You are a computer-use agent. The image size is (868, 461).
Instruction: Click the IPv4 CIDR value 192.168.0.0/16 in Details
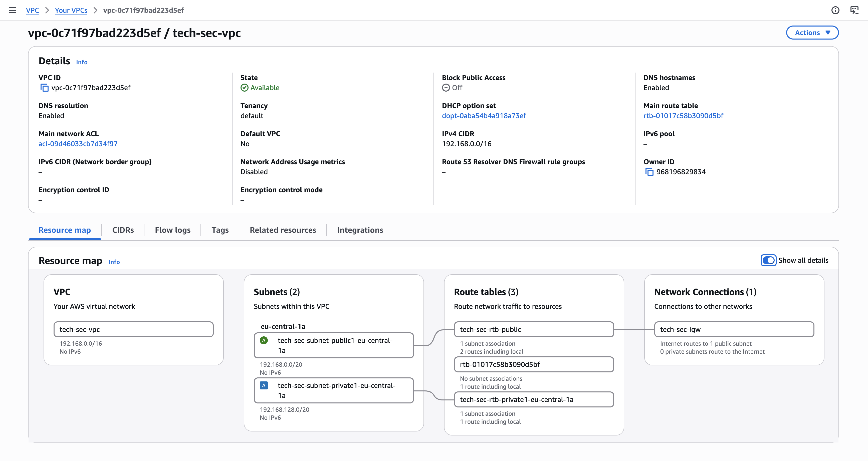[x=466, y=144]
